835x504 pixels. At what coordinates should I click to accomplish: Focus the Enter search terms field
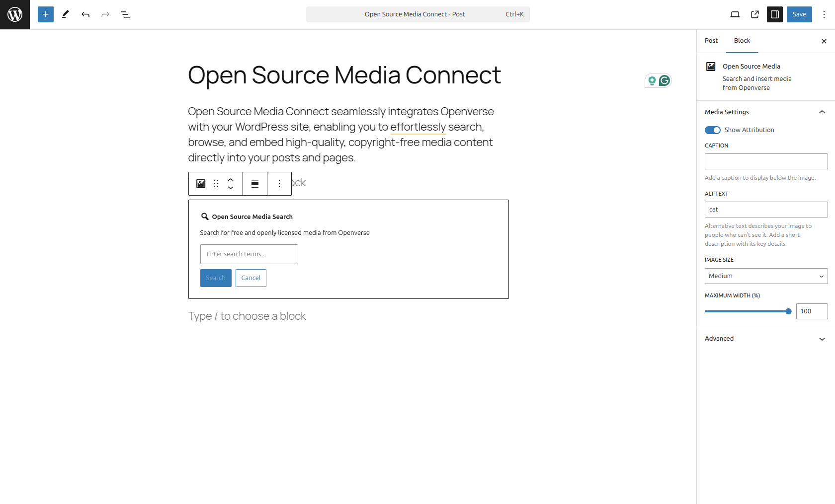pyautogui.click(x=249, y=254)
